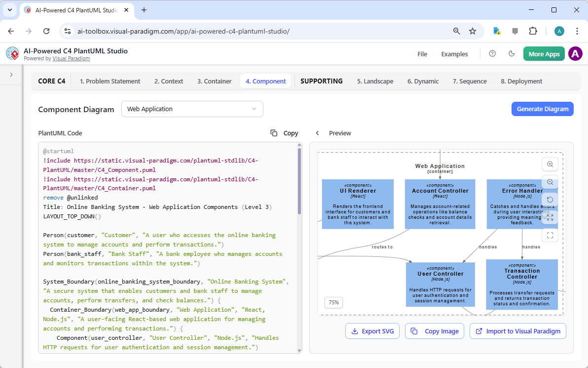
Task: Open the help icon next to the menu
Action: click(x=492, y=54)
